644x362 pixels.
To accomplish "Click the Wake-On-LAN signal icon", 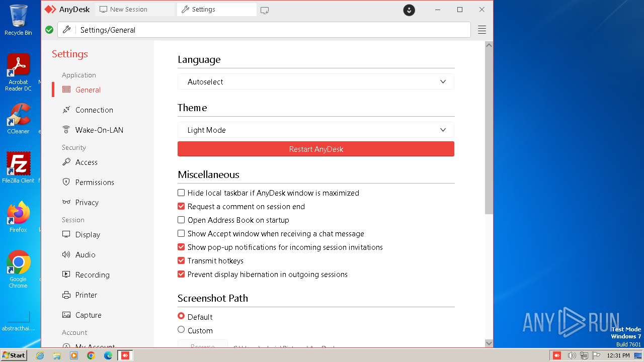I will pyautogui.click(x=66, y=130).
